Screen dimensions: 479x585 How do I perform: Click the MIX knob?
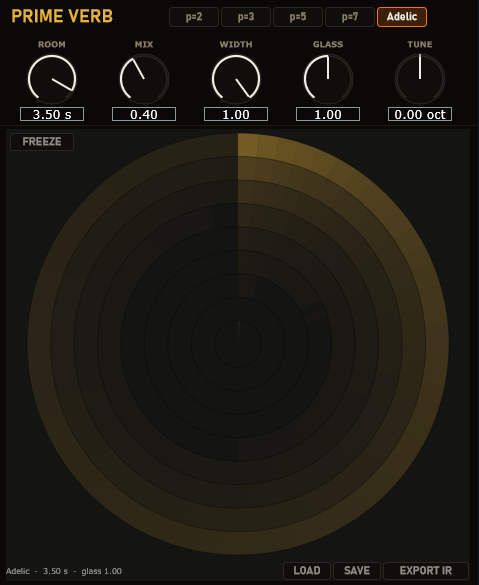pos(144,79)
